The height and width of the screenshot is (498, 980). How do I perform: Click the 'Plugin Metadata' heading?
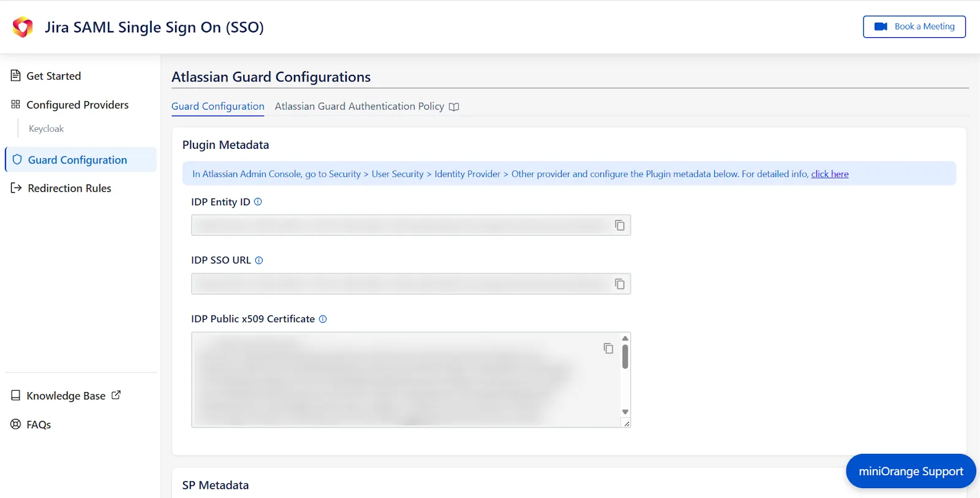coord(225,145)
